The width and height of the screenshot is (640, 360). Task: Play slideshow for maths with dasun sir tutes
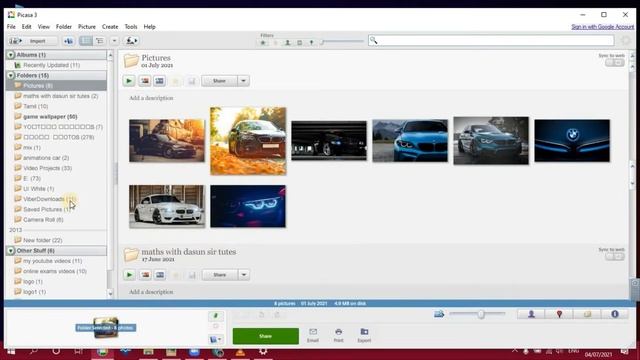tap(129, 275)
